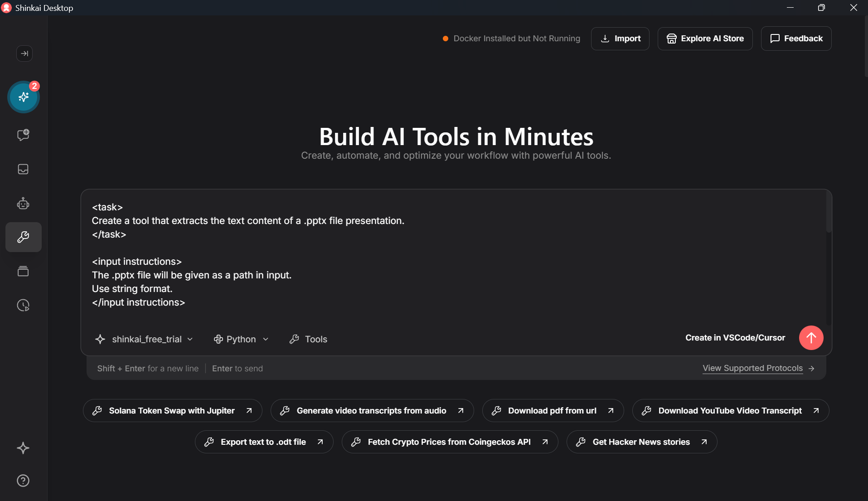
Task: Open the shinkai_free_trial model dropdown
Action: point(144,339)
